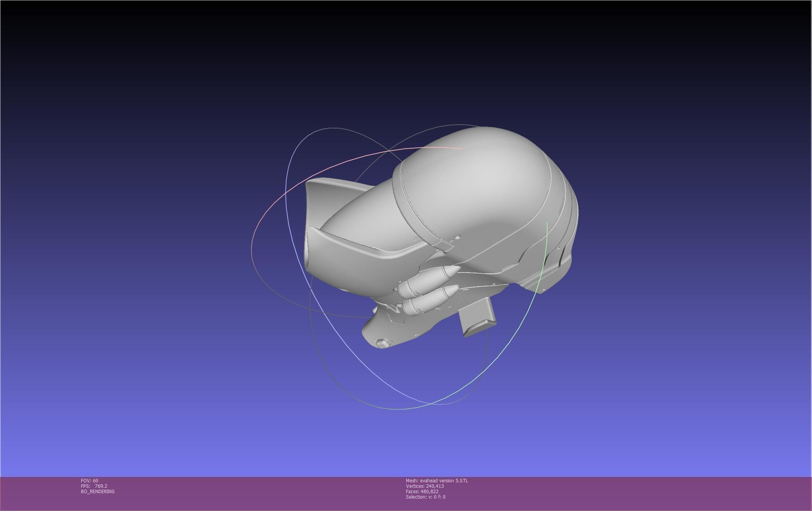812x511 pixels.
Task: Click the BO_RENDERING status text
Action: pos(98,492)
